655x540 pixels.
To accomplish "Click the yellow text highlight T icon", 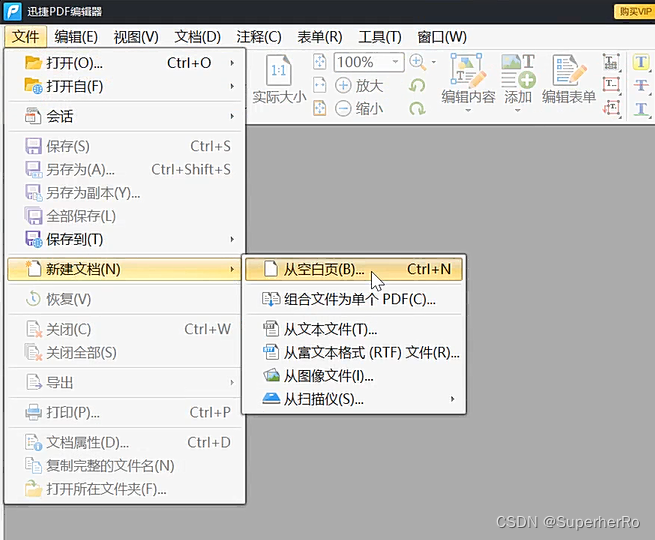I will pos(641,62).
